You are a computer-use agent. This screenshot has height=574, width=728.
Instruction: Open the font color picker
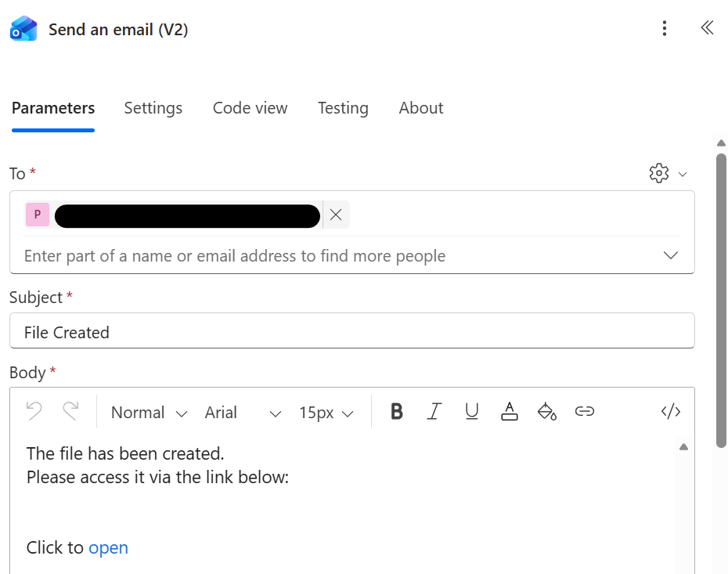(x=510, y=412)
